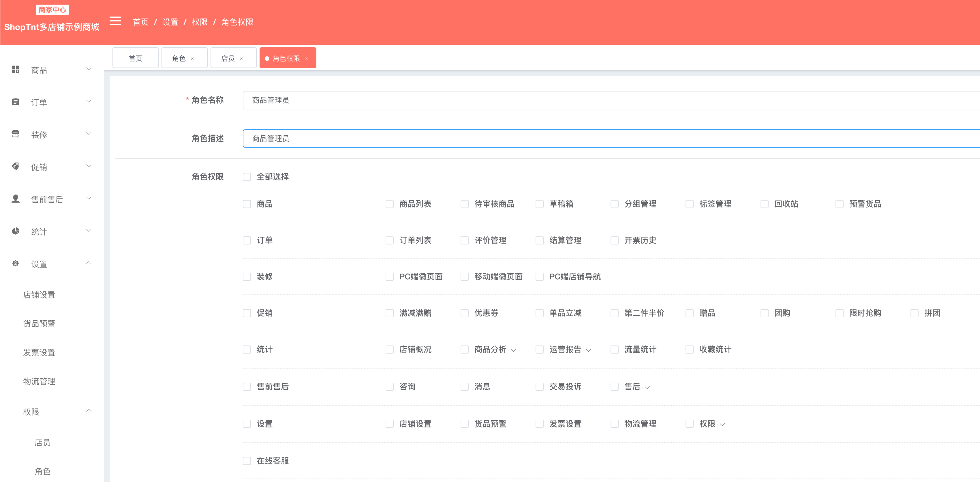Switch to the 店员 tab

coord(228,58)
